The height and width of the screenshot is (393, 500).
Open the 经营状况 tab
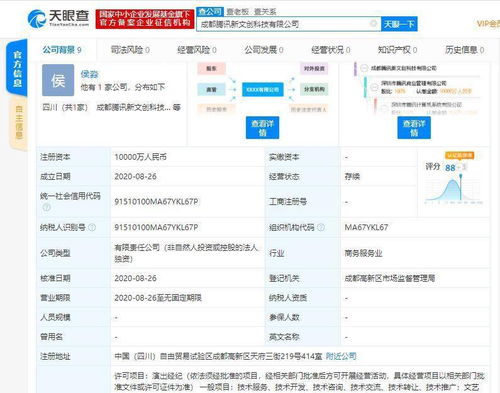pos(331,50)
